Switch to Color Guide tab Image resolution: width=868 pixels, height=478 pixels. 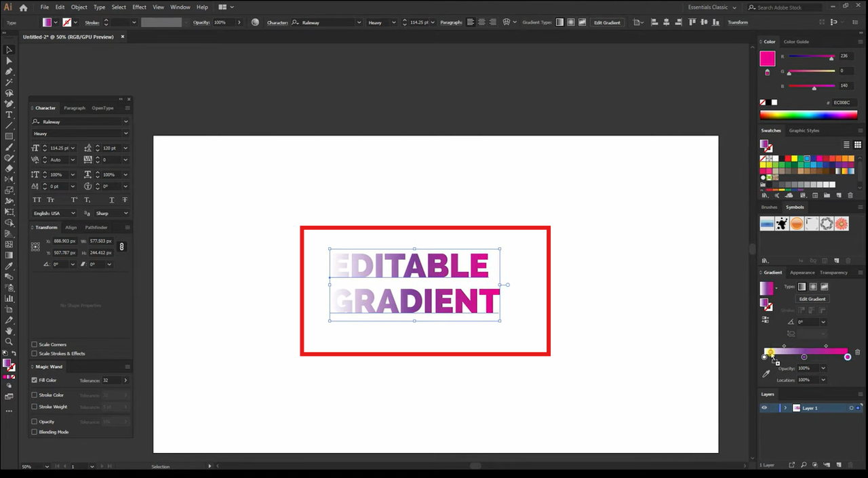click(797, 41)
